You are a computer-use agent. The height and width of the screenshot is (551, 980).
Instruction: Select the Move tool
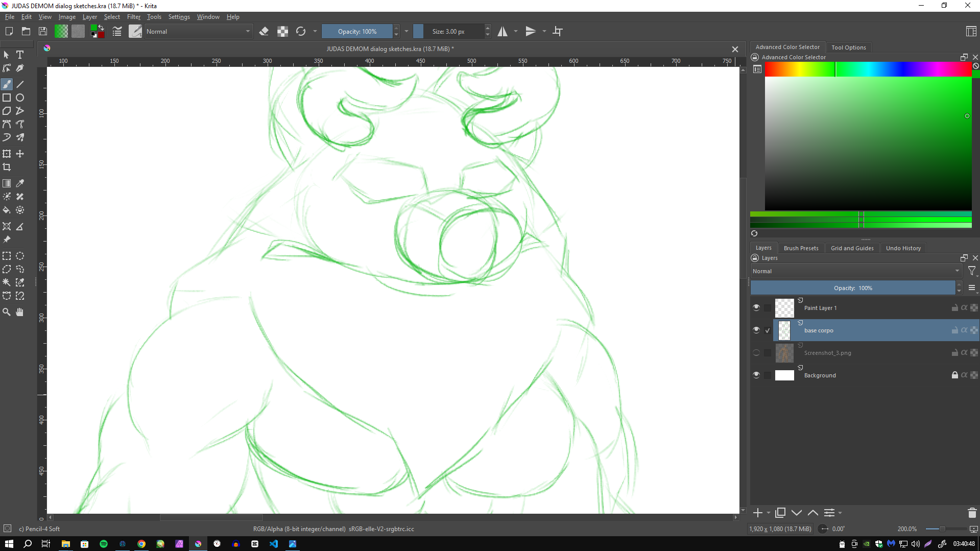click(20, 154)
